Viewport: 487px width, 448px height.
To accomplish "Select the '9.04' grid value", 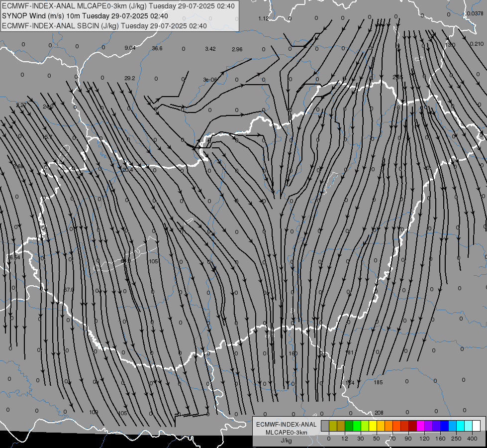I will (130, 48).
